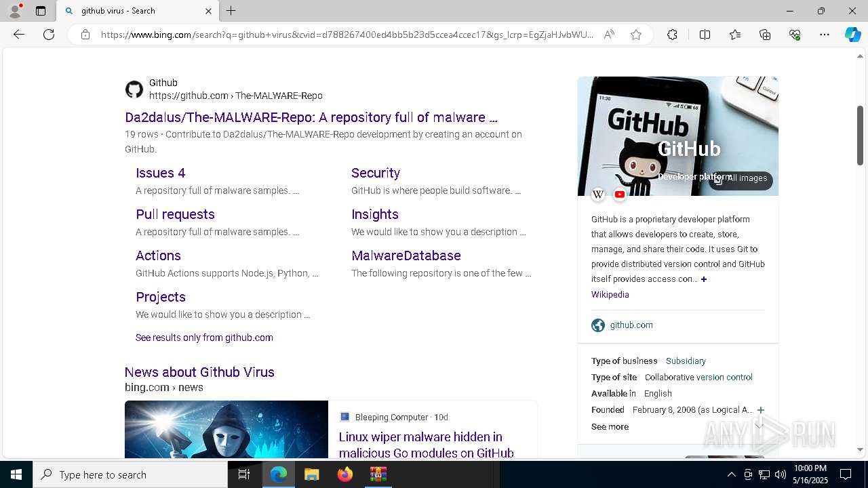
Task: Click the page vertical scrollbar thumb
Action: click(x=860, y=136)
